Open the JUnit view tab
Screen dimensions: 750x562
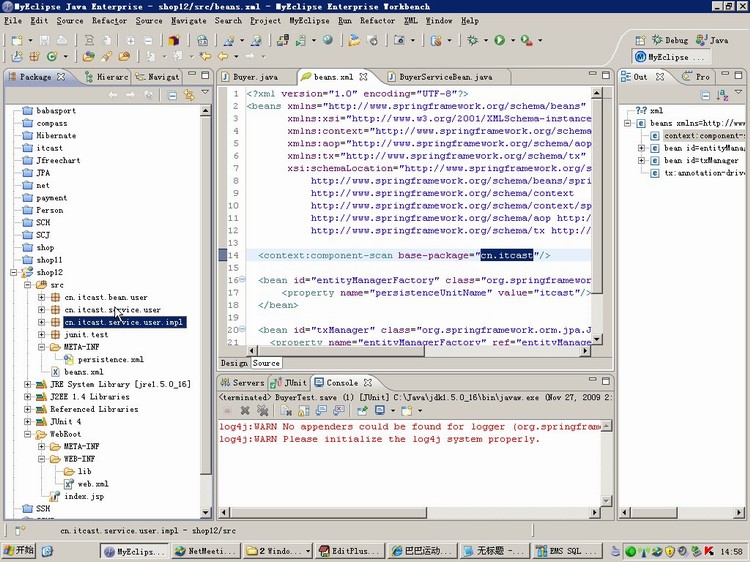pyautogui.click(x=288, y=383)
